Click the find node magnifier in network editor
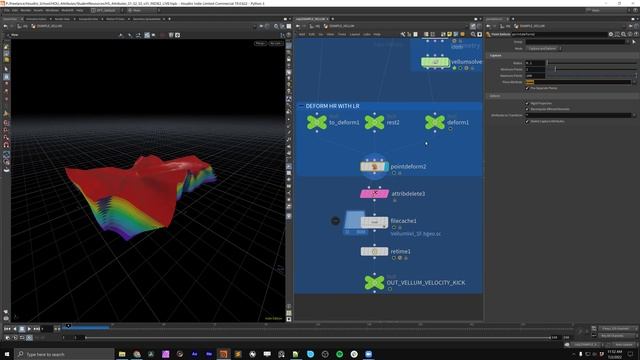Viewport: 640px width, 360px height. [473, 34]
